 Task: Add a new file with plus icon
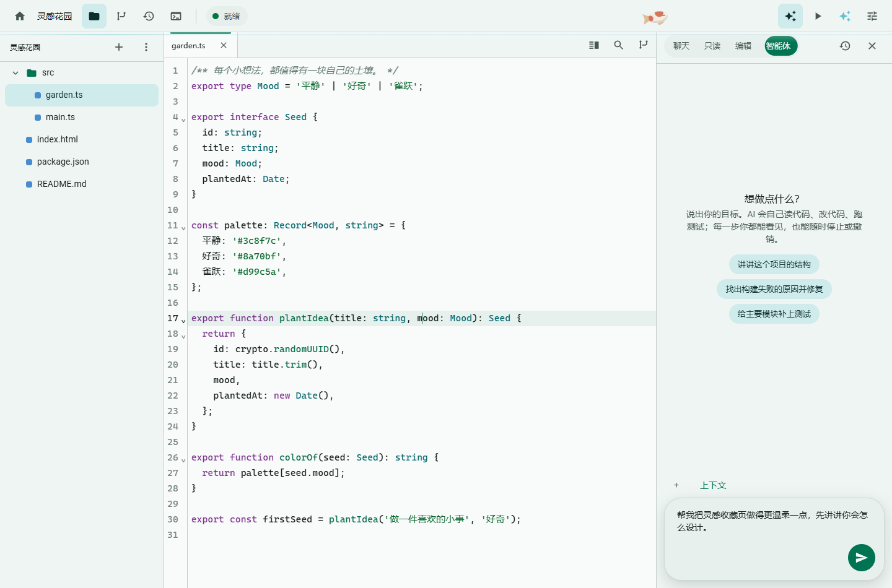pos(119,47)
